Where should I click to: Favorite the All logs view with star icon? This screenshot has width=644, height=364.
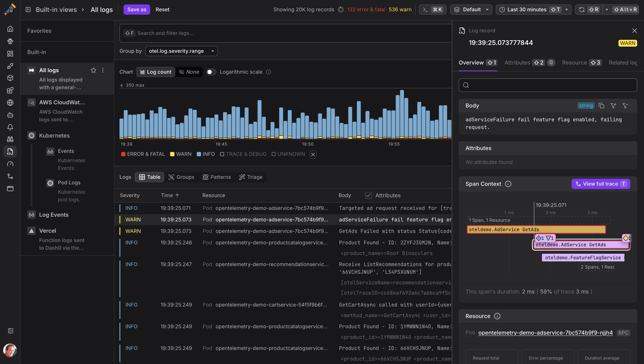[x=93, y=70]
